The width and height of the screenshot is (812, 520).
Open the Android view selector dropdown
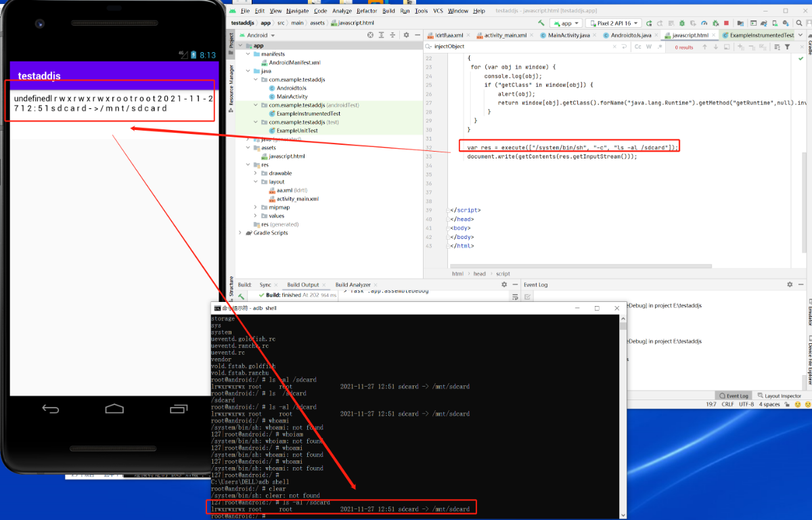point(257,35)
